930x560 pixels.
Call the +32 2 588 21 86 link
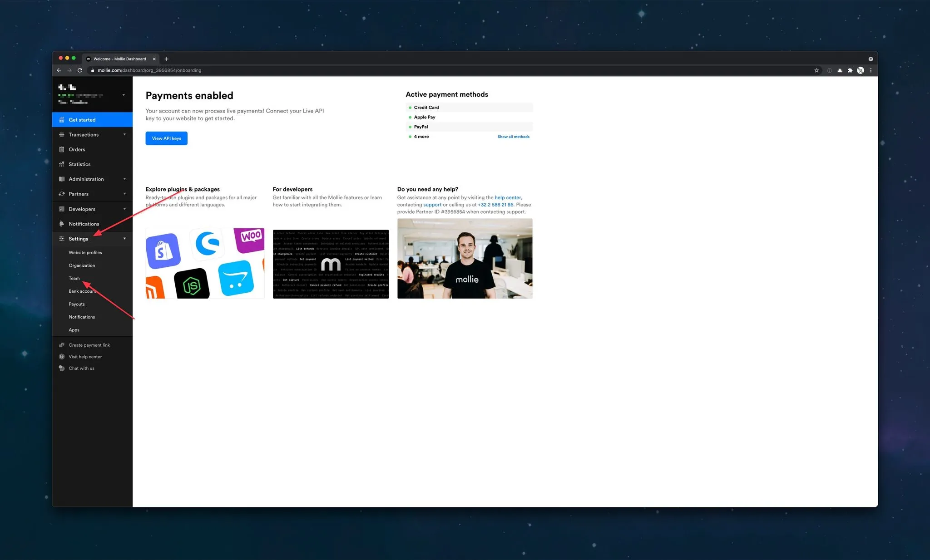click(x=496, y=205)
